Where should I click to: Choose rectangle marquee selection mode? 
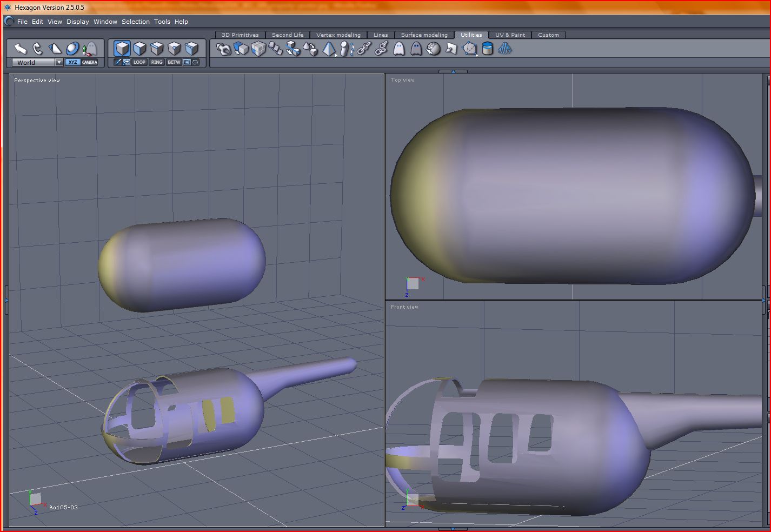click(187, 62)
